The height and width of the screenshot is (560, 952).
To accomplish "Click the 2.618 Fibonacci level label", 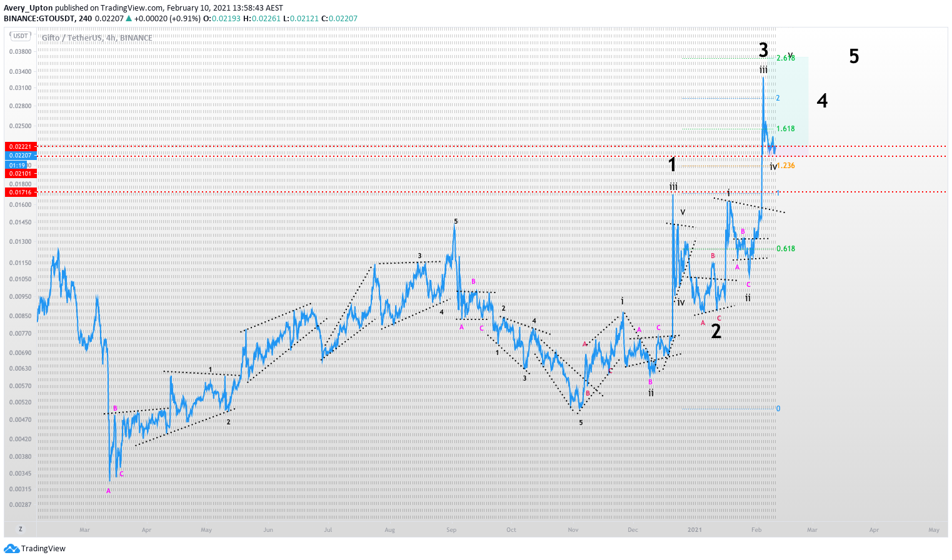I will [786, 58].
